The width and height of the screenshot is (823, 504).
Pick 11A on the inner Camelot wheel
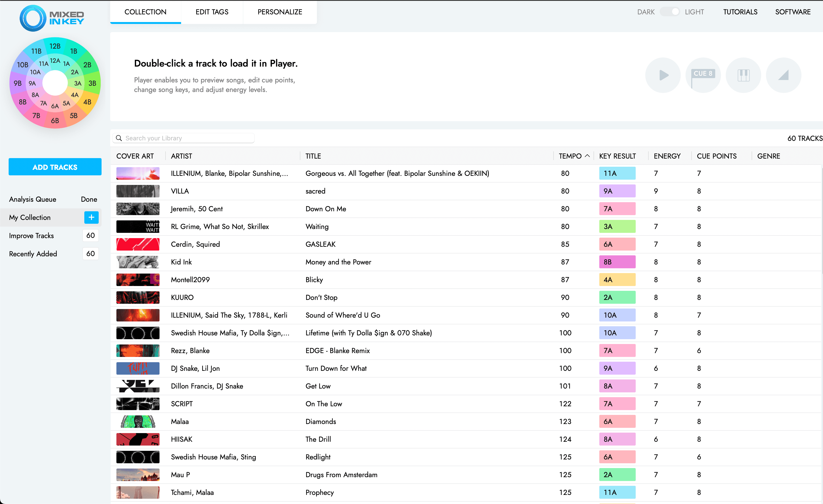click(44, 64)
